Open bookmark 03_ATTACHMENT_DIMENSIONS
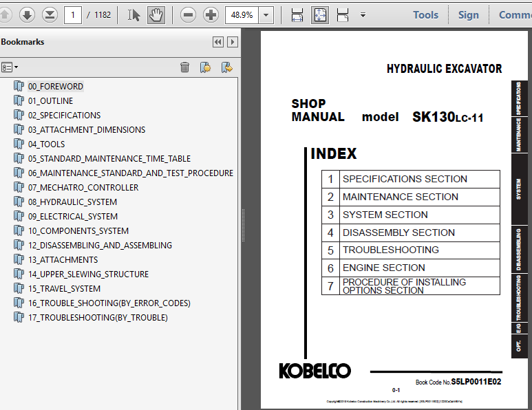The image size is (532, 410). coord(87,130)
